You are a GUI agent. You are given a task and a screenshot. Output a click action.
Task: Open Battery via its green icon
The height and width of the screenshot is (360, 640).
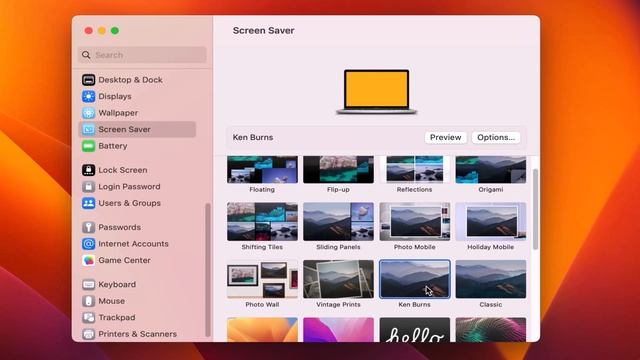click(89, 146)
